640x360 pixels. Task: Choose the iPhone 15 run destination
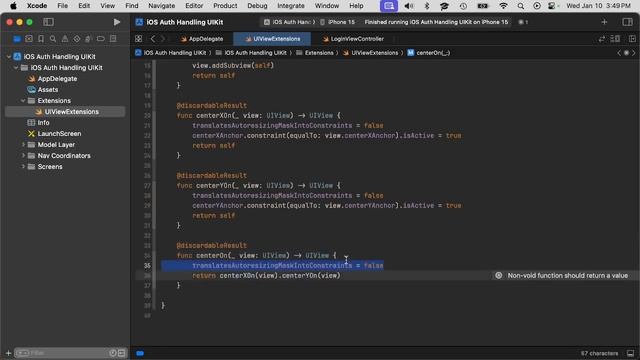[338, 22]
